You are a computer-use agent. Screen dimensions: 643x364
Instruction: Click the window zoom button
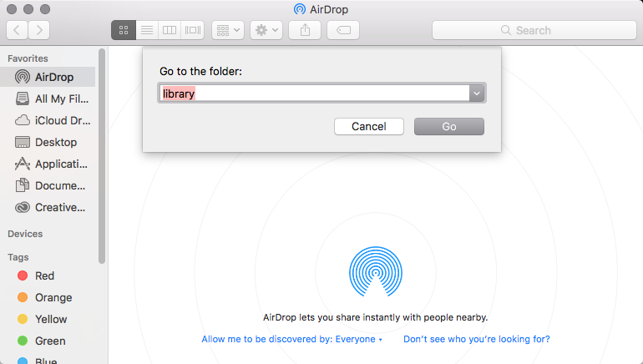[45, 9]
